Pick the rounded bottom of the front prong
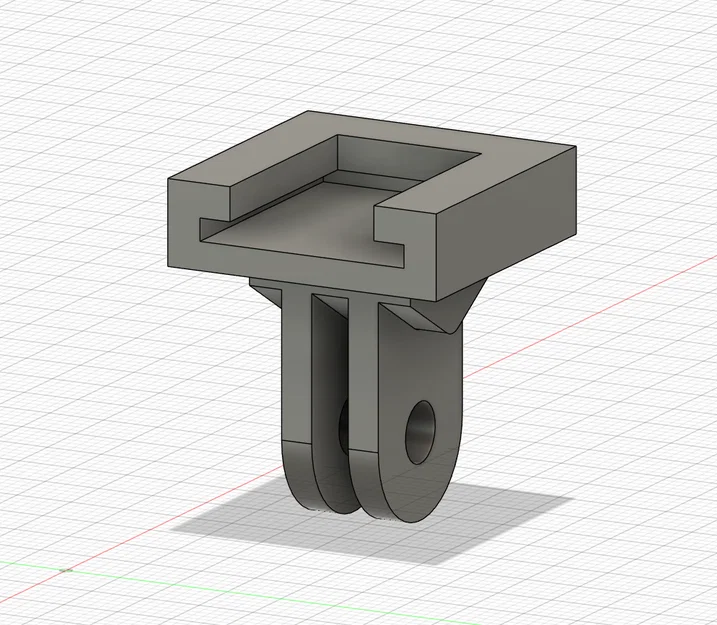The image size is (717, 625). [366, 486]
